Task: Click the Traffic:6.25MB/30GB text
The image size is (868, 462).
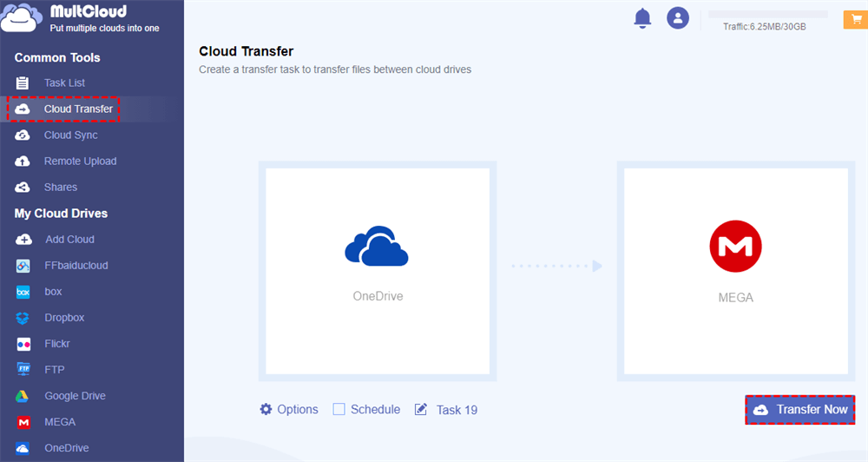Action: click(x=764, y=27)
